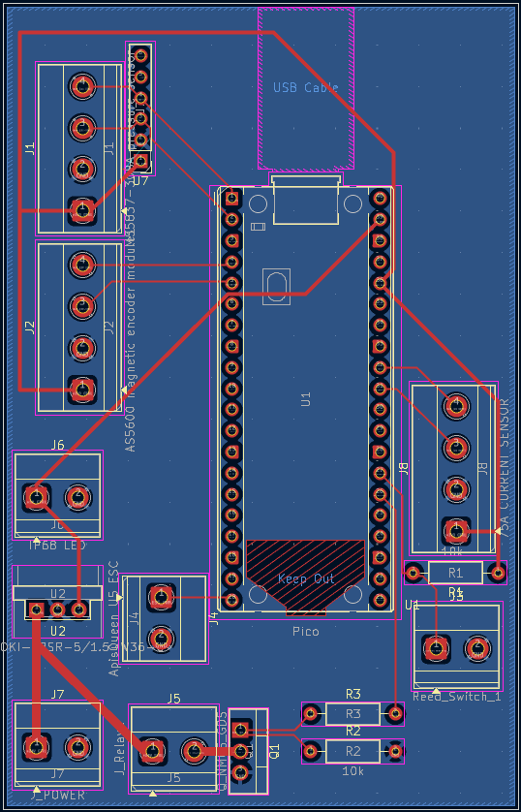Select the U1 reference in the Pico center
This screenshot has width=521, height=812.
click(x=306, y=399)
